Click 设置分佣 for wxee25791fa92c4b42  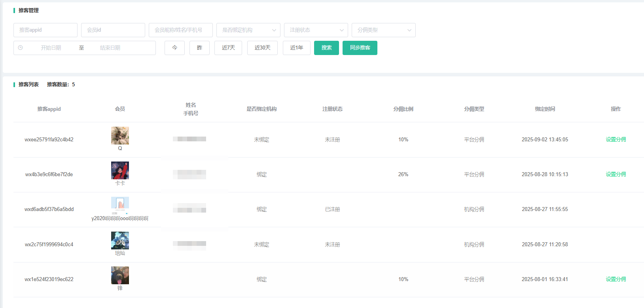[616, 139]
